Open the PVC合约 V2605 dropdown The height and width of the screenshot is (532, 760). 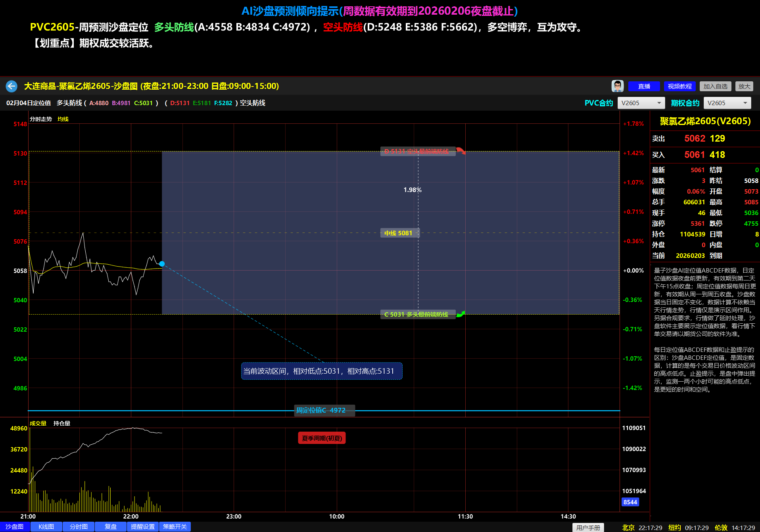click(641, 103)
